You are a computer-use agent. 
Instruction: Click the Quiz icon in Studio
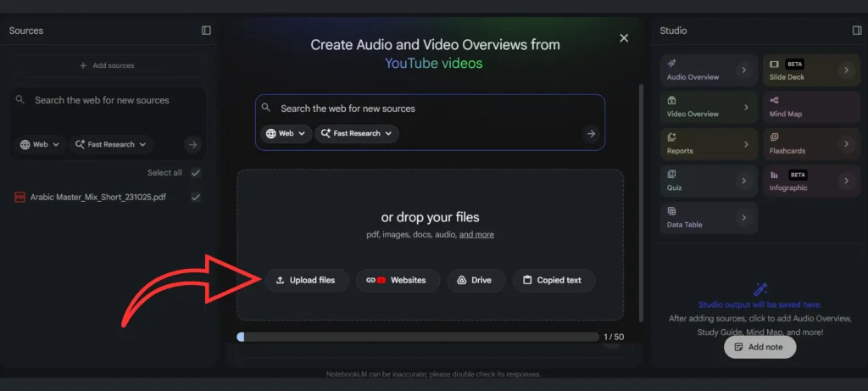671,175
